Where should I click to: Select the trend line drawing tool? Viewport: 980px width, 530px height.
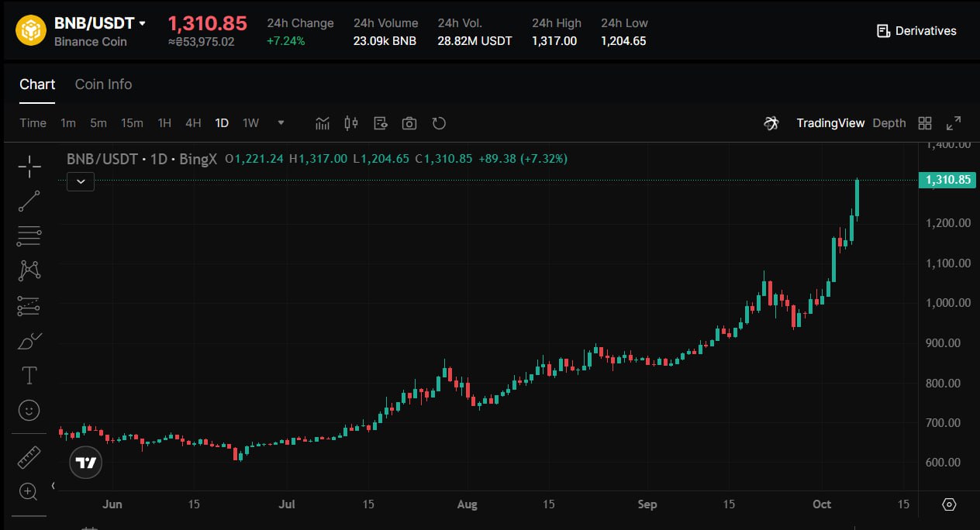coord(29,201)
